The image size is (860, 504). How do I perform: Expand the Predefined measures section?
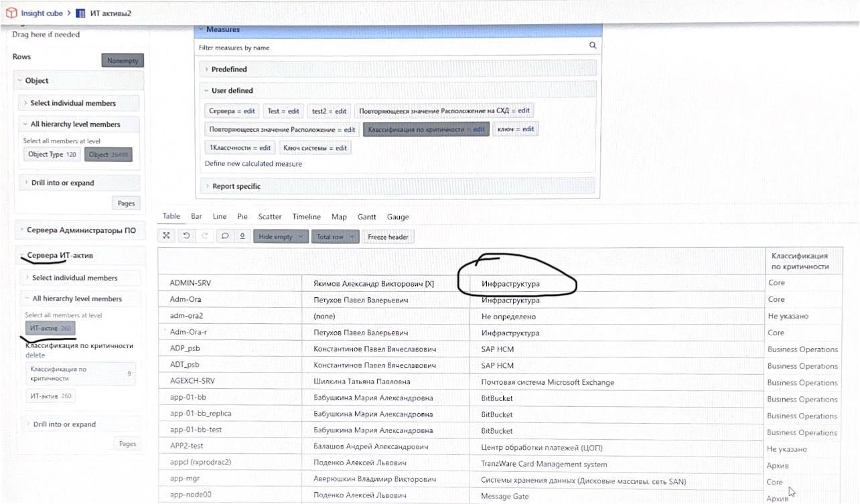point(398,69)
